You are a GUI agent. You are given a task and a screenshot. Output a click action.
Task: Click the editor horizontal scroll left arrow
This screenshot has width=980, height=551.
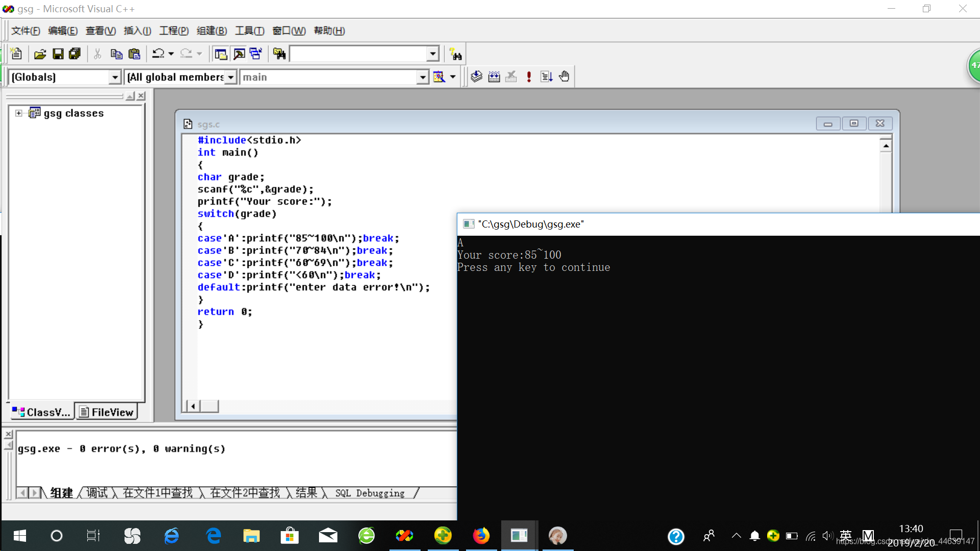click(193, 407)
